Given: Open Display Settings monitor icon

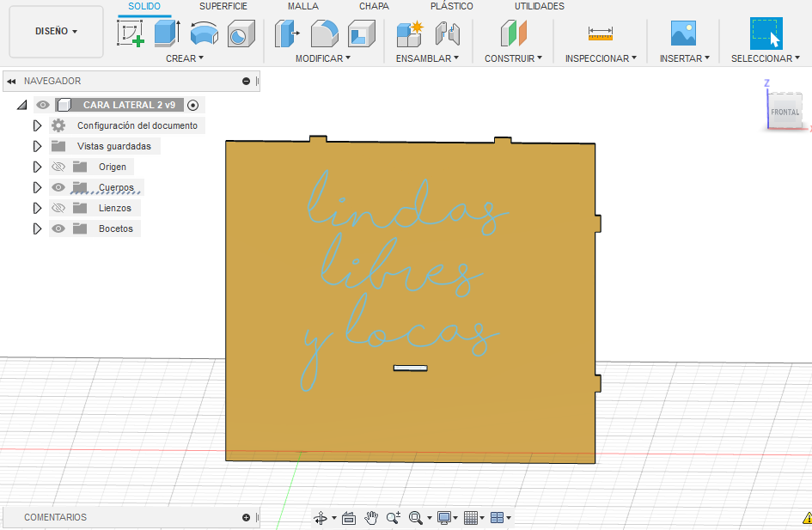Looking at the screenshot, I should tap(443, 518).
